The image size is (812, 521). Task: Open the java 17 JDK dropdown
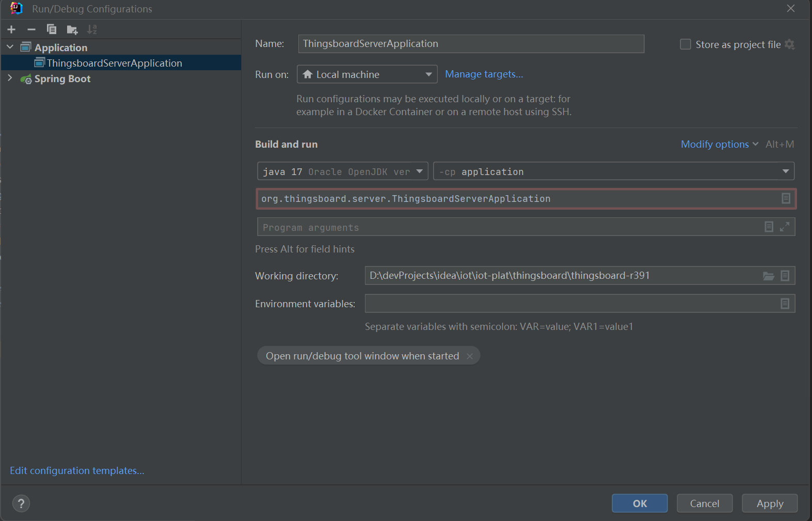point(343,171)
